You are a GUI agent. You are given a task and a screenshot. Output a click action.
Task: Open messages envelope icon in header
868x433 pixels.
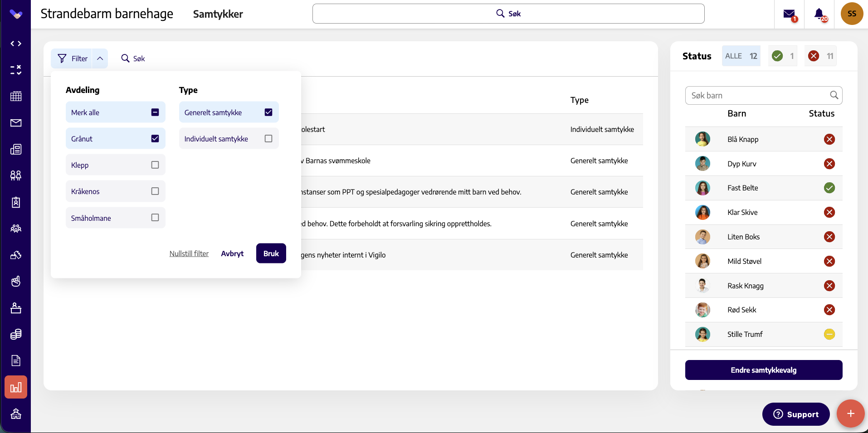pos(789,14)
